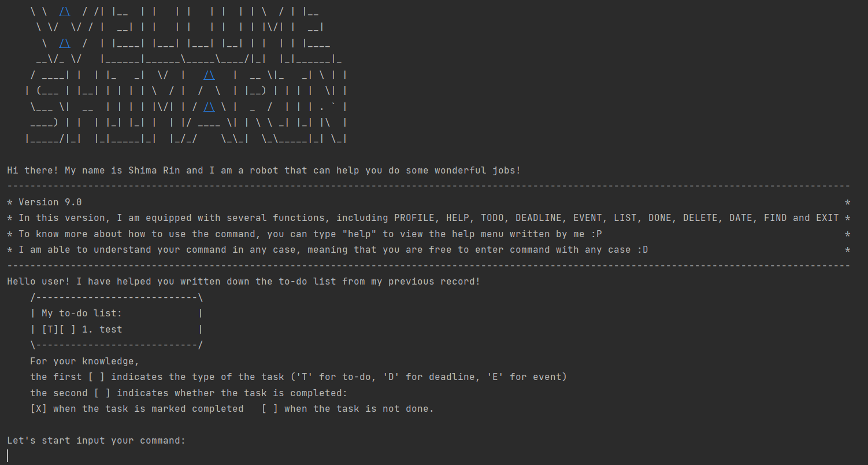Click the [T] type marker of test task
Screen dimensions: 868x465
coord(50,329)
